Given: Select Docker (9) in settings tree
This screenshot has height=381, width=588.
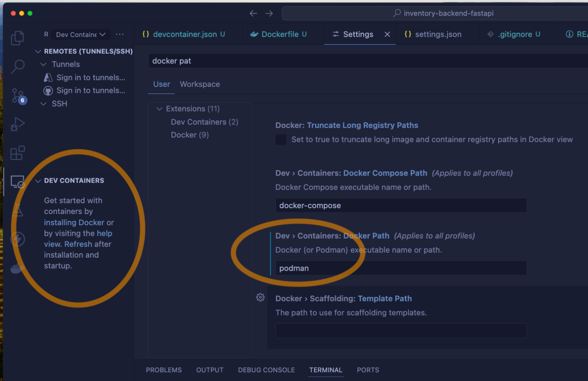Looking at the screenshot, I should pyautogui.click(x=190, y=135).
